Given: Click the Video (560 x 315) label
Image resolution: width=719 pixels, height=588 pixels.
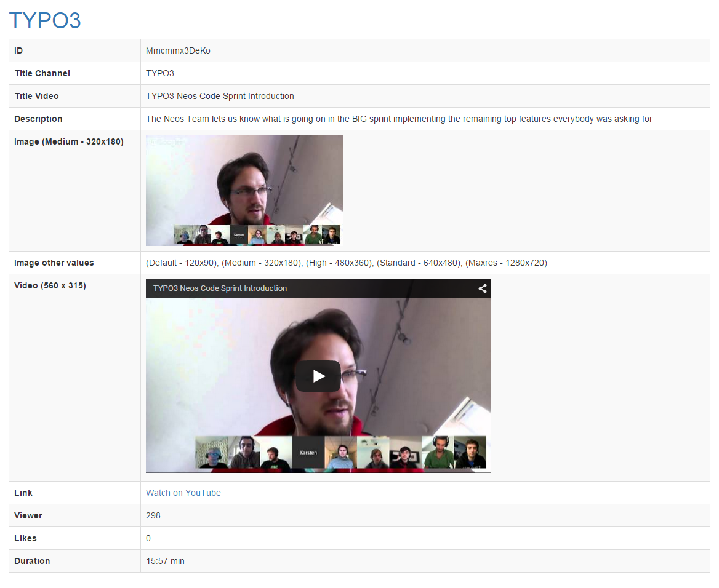Looking at the screenshot, I should click(x=50, y=285).
